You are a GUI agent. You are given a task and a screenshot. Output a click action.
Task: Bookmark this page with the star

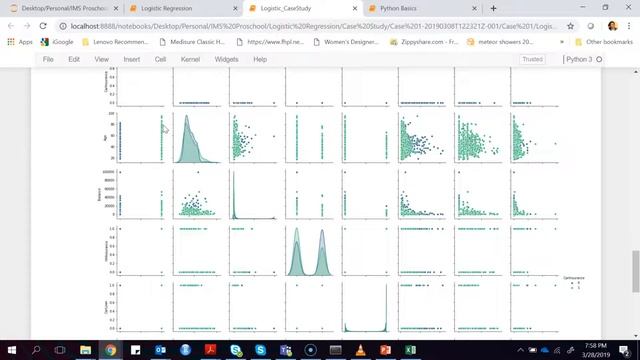point(570,26)
